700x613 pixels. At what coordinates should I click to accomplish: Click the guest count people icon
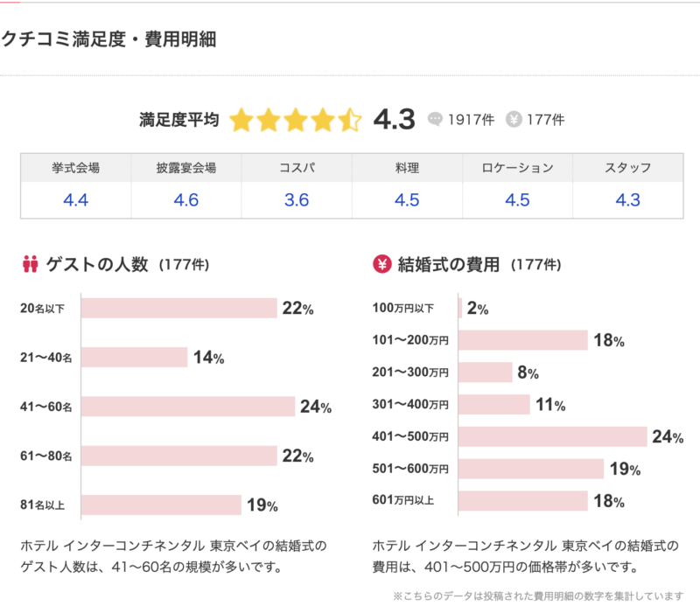(x=31, y=264)
